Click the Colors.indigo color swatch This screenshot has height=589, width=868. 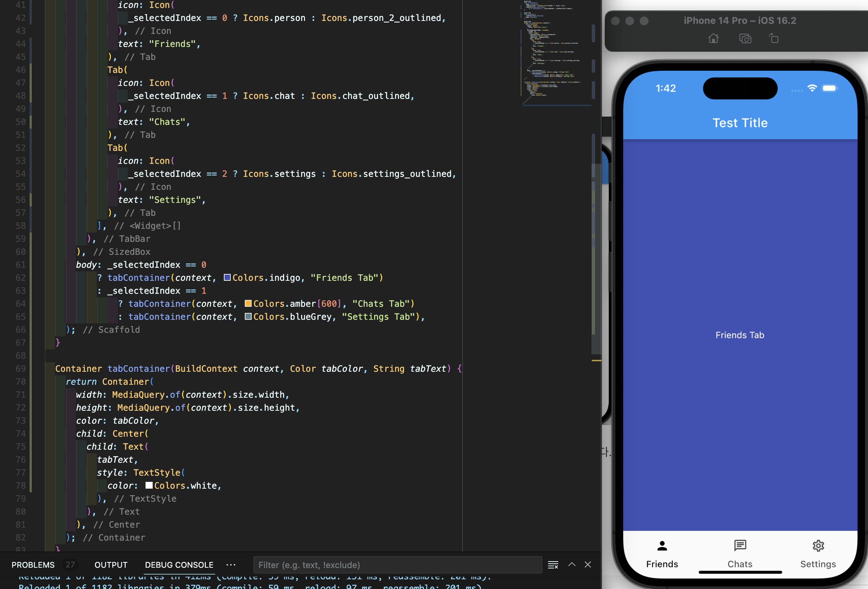227,277
